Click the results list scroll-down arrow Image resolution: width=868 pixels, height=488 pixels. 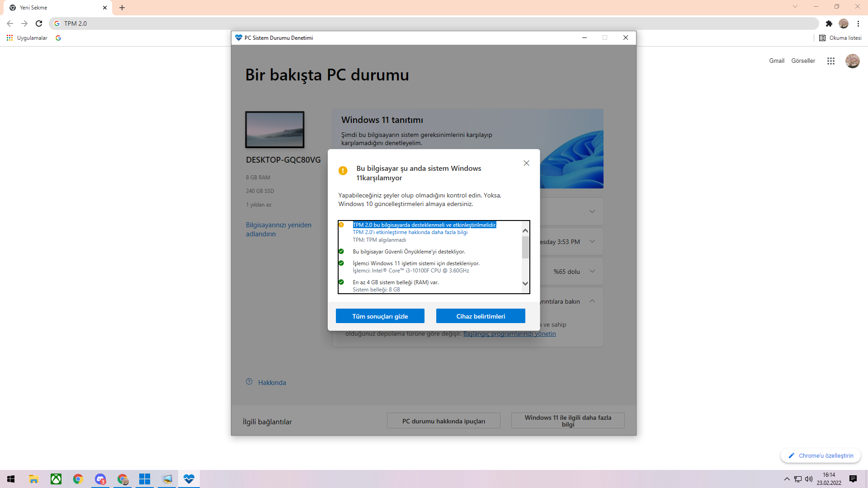pos(525,284)
